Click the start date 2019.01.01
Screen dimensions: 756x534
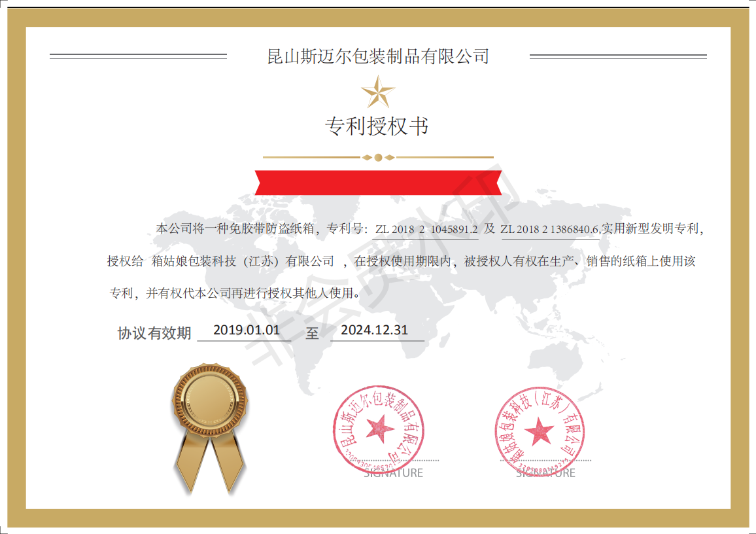pos(246,330)
